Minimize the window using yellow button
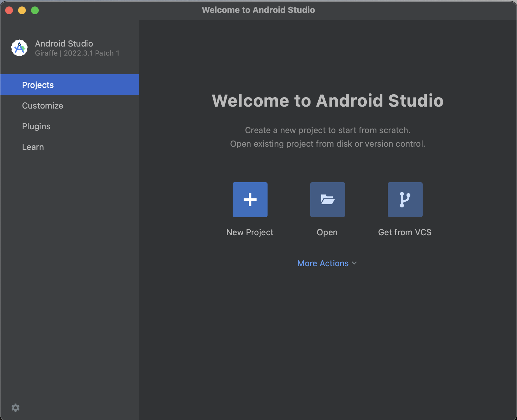The width and height of the screenshot is (517, 420). [x=22, y=10]
